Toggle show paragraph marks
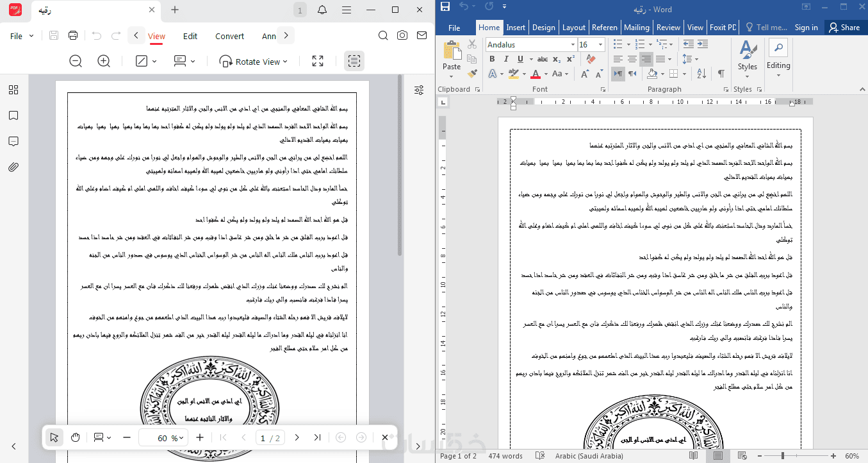 point(721,74)
